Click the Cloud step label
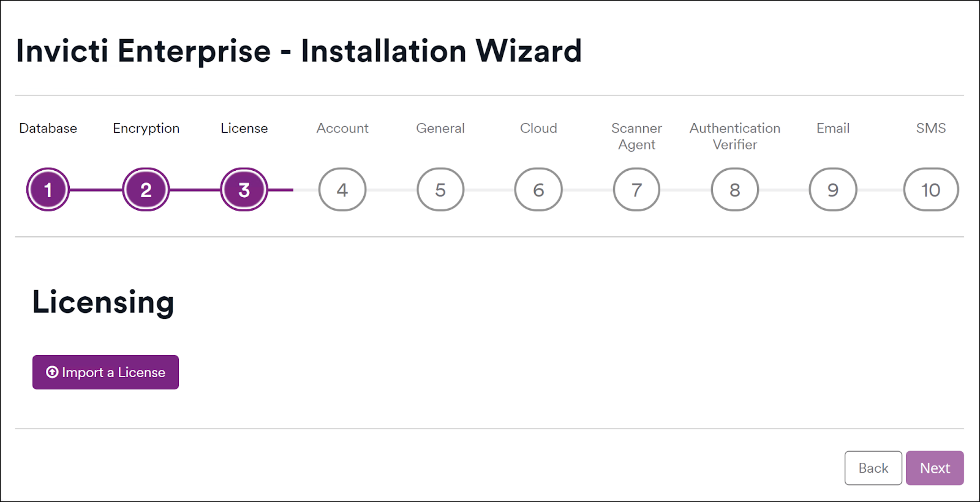 click(538, 129)
